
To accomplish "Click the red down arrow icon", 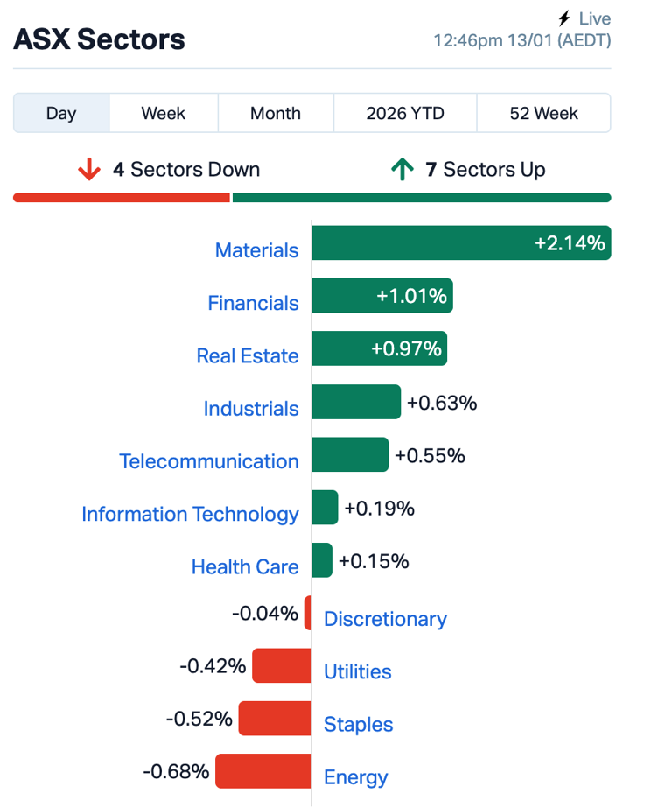I will click(89, 169).
